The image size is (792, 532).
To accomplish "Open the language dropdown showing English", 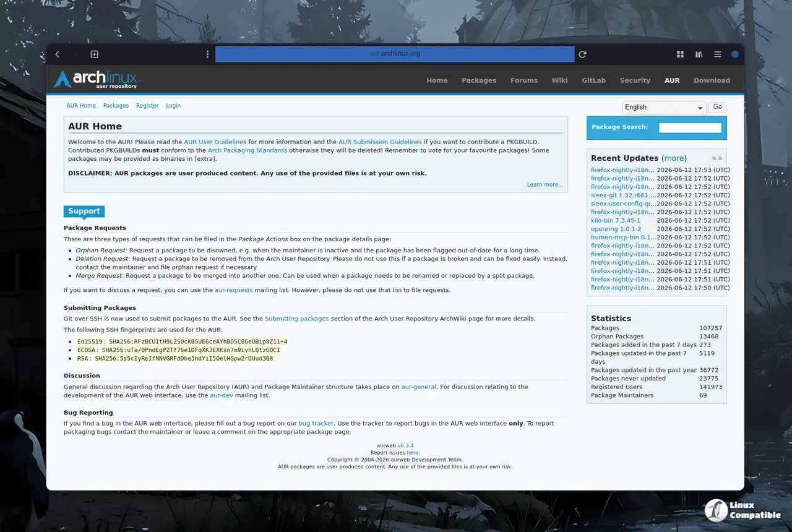I will [x=664, y=108].
